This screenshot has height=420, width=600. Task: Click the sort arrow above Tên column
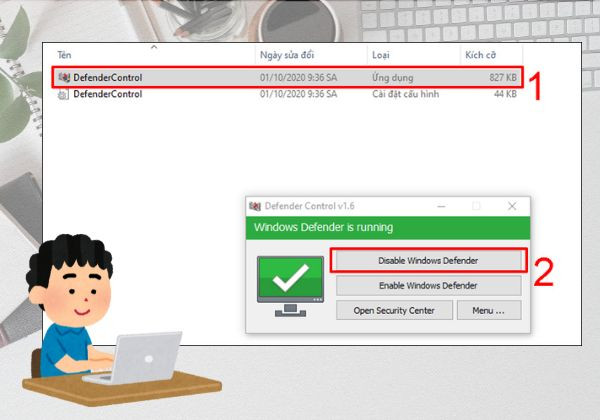coord(154,47)
